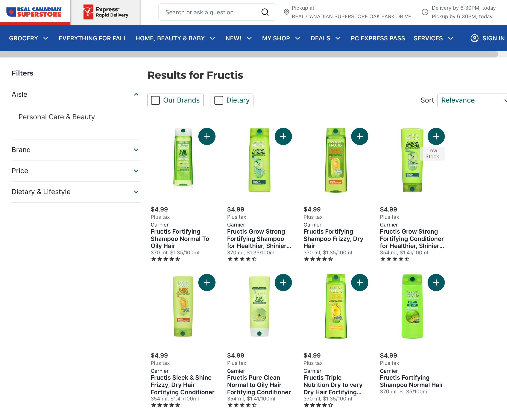Open Fructis Fortifying Shampoo Frizzy, Dry Hair title

pos(333,239)
